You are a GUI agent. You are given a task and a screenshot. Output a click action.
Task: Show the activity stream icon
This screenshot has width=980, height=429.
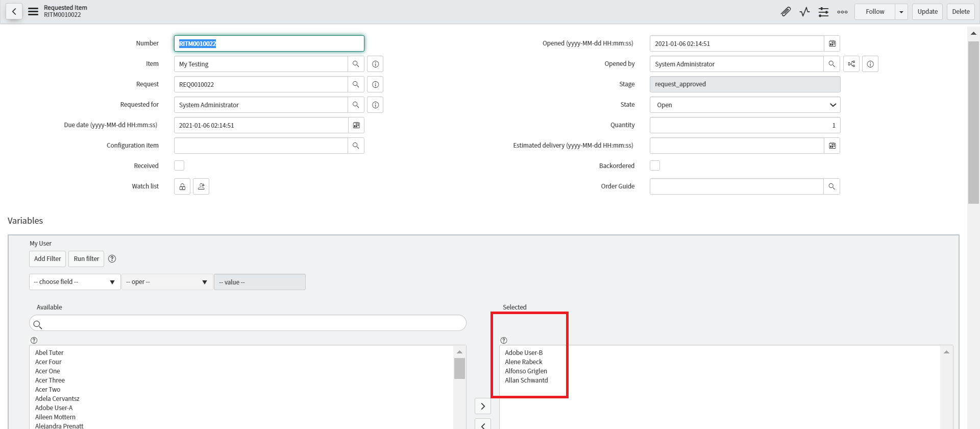click(804, 11)
